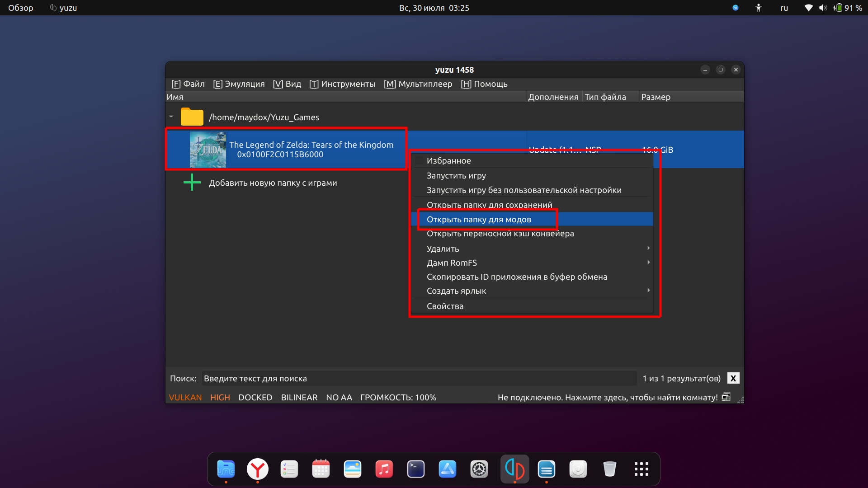Click the green plus add-folder icon
The width and height of the screenshot is (868, 488).
192,183
